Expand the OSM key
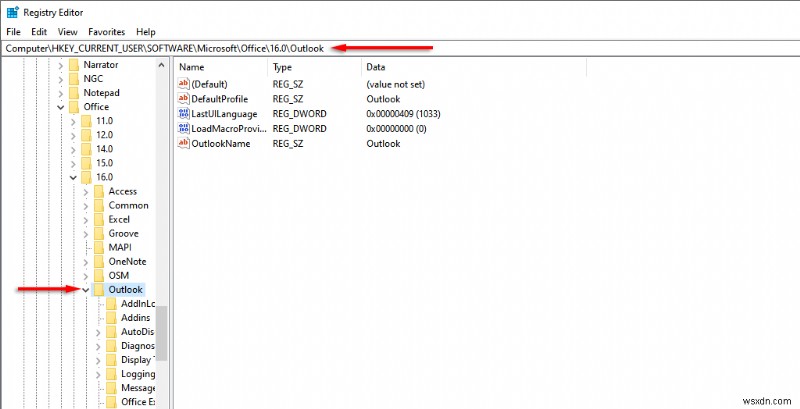This screenshot has width=800, height=409. [86, 276]
